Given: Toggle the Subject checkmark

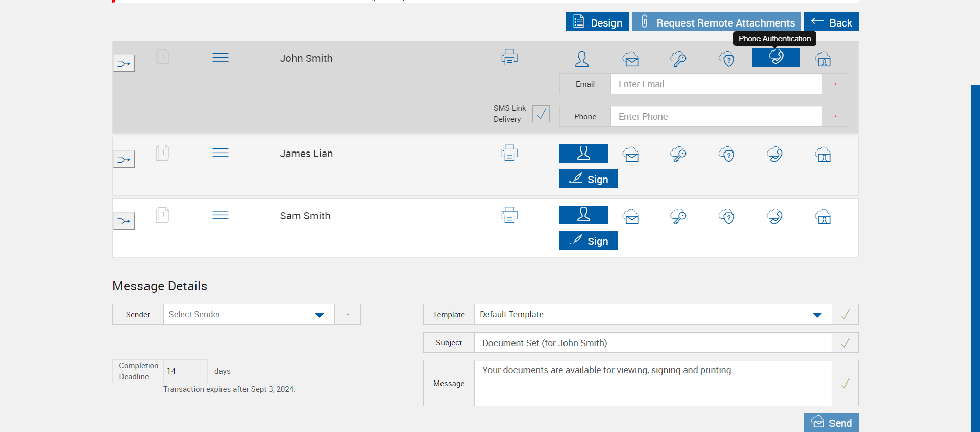Looking at the screenshot, I should click(x=845, y=343).
